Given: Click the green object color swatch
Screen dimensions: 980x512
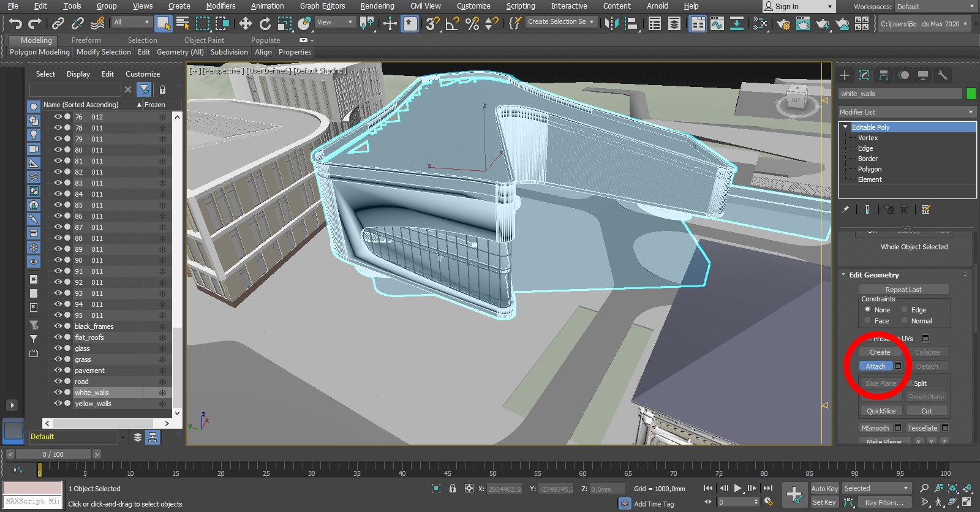Looking at the screenshot, I should coord(970,94).
